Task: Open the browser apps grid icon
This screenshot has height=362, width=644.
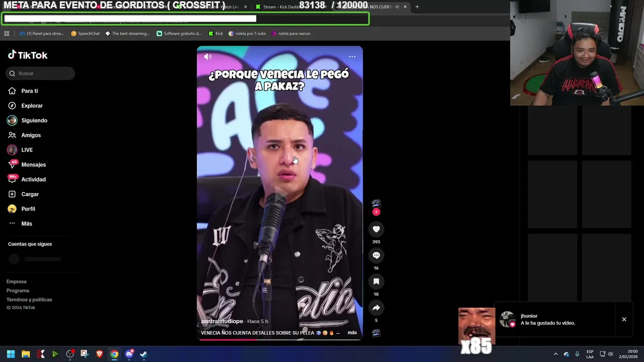Action: pos(7,34)
